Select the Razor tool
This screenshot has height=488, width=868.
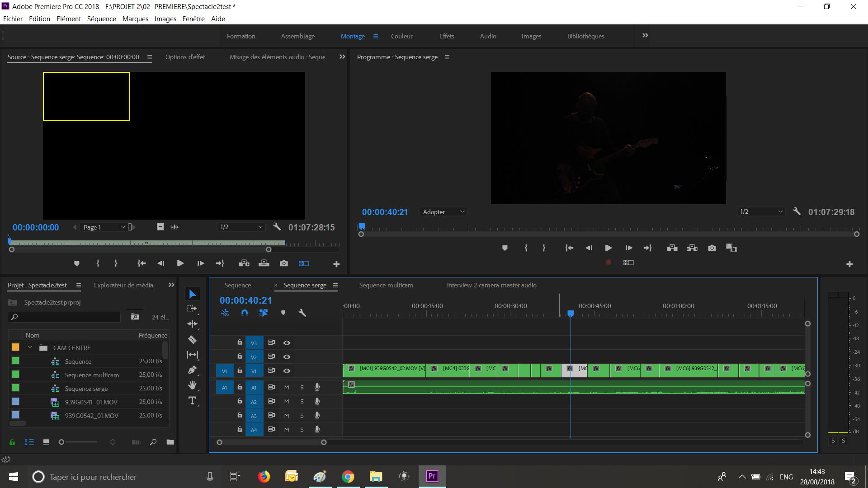192,340
